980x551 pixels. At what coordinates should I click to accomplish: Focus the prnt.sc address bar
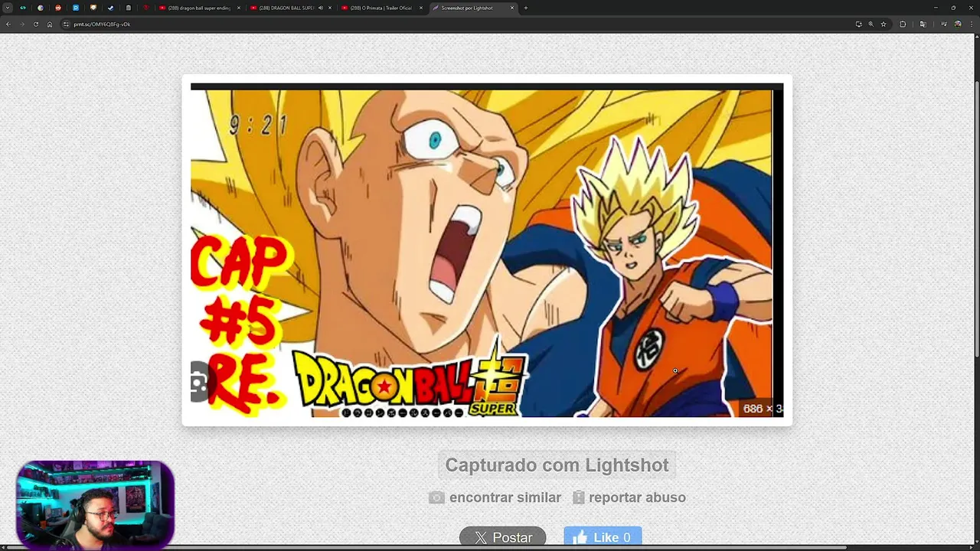click(459, 24)
